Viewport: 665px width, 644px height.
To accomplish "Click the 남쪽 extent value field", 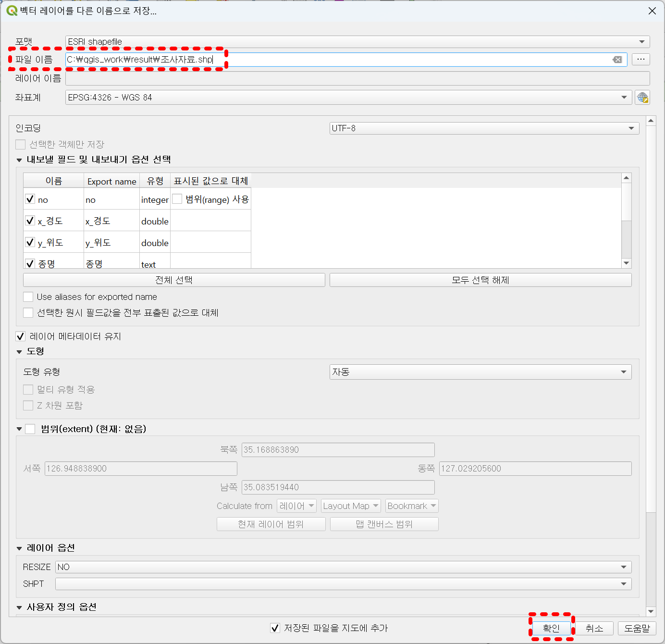I will coord(338,487).
